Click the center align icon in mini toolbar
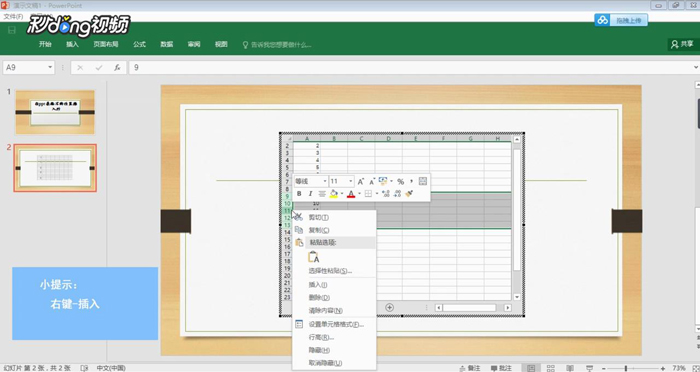This screenshot has height=372, width=700. (322, 194)
